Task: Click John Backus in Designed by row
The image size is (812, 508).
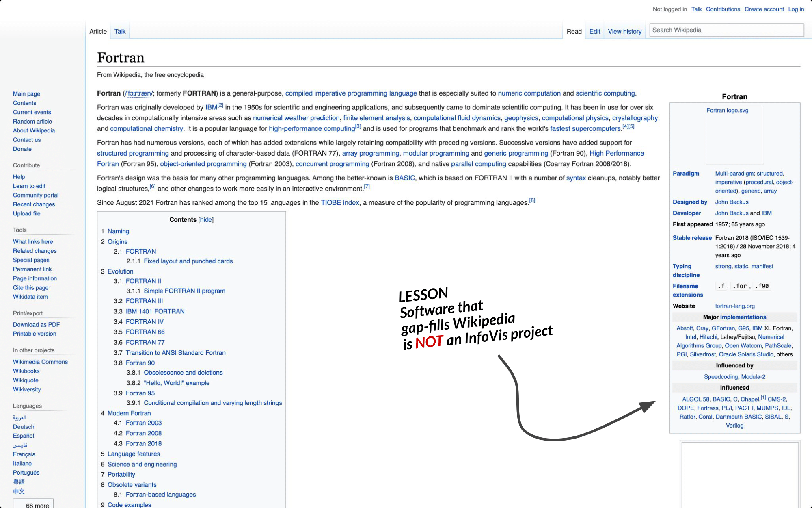Action: coord(732,202)
